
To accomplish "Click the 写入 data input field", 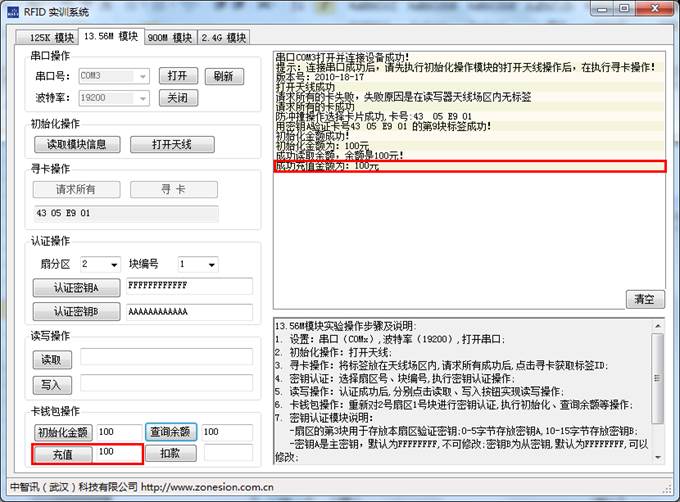I will [x=166, y=383].
